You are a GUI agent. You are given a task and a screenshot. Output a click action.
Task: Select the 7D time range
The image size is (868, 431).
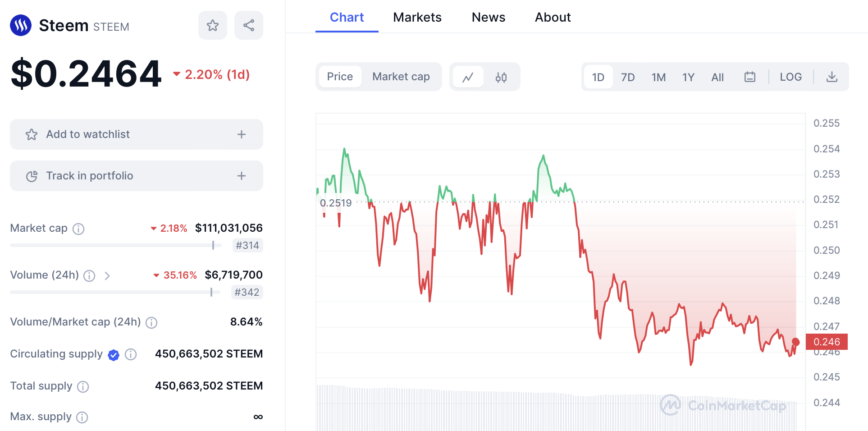point(628,78)
